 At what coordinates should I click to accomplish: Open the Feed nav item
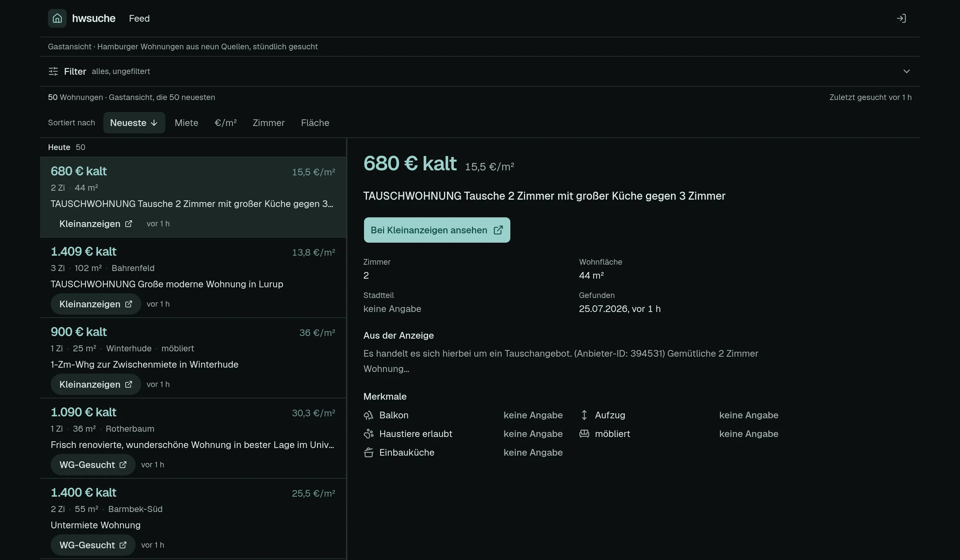[139, 18]
